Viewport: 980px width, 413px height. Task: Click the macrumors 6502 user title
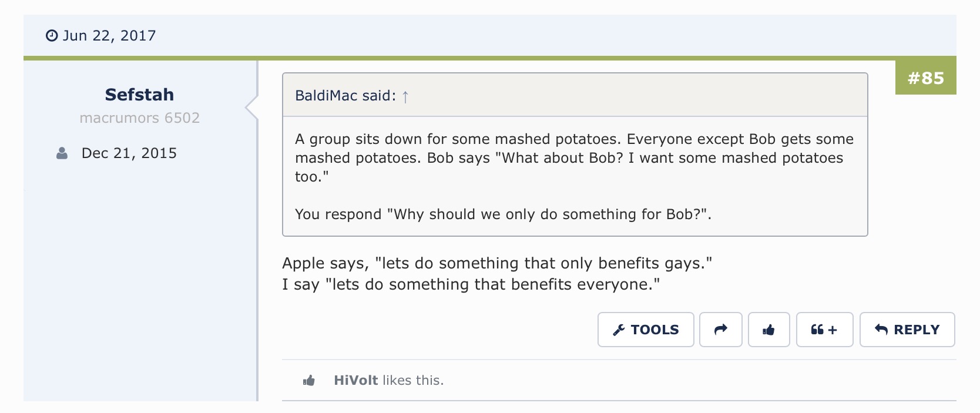pyautogui.click(x=140, y=118)
